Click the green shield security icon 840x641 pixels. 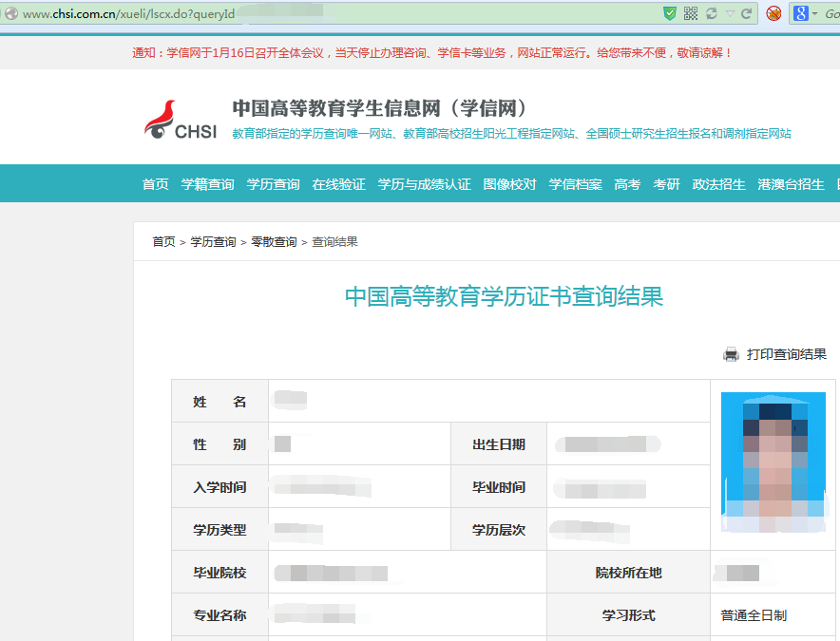point(669,13)
